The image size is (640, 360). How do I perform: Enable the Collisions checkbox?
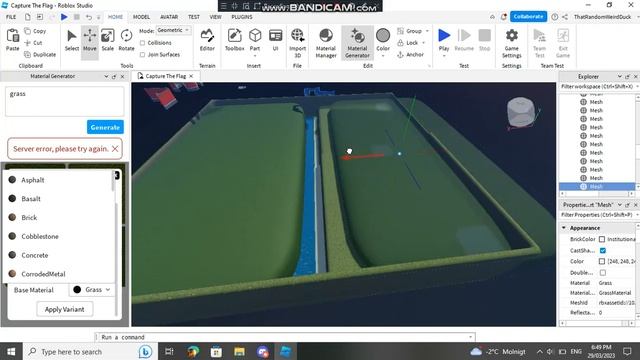142,42
